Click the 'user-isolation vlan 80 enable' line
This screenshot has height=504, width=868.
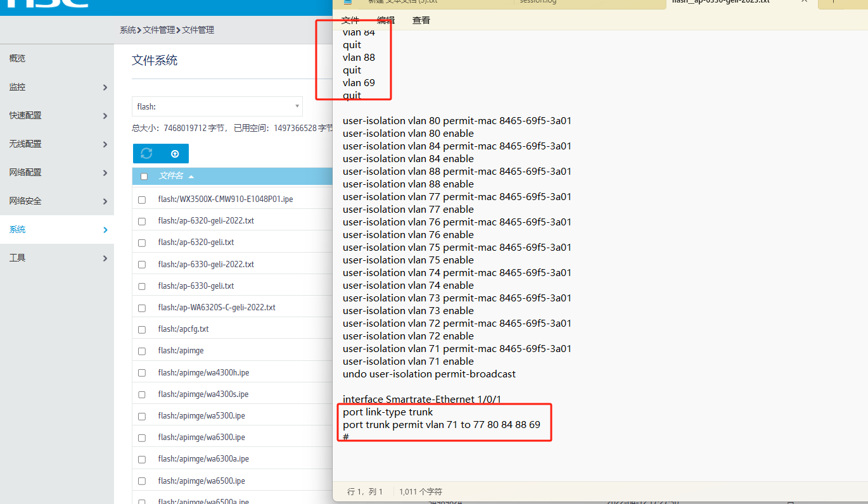pyautogui.click(x=408, y=134)
